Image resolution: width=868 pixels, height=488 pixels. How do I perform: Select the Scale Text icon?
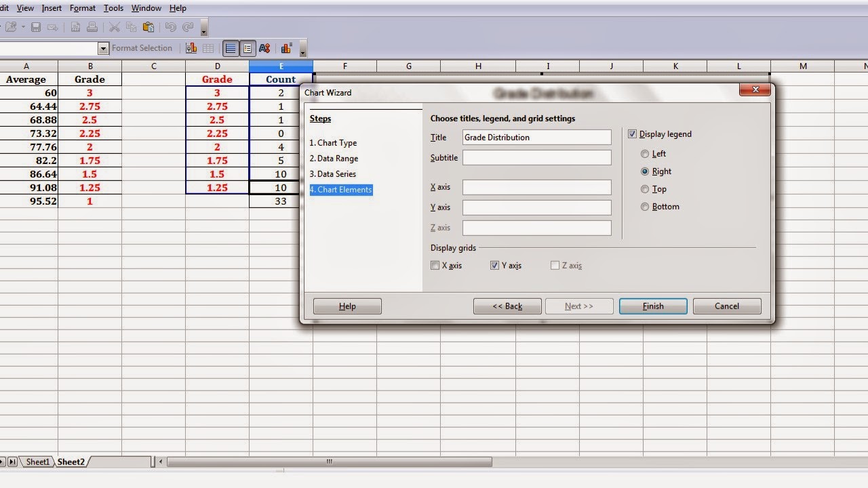point(264,47)
